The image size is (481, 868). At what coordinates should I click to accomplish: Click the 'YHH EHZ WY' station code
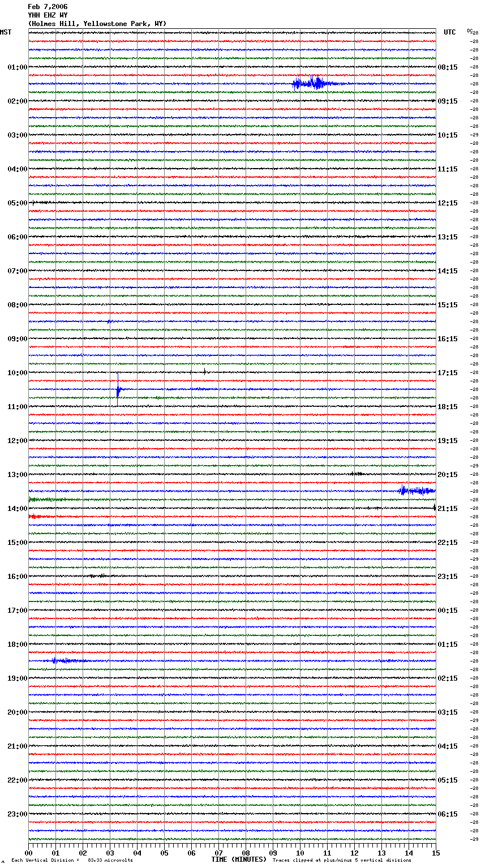48,15
